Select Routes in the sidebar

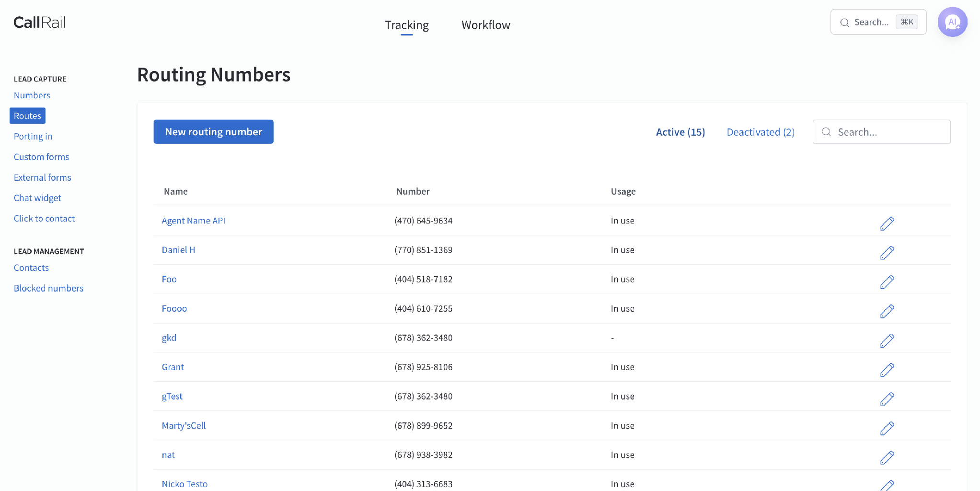tap(27, 116)
